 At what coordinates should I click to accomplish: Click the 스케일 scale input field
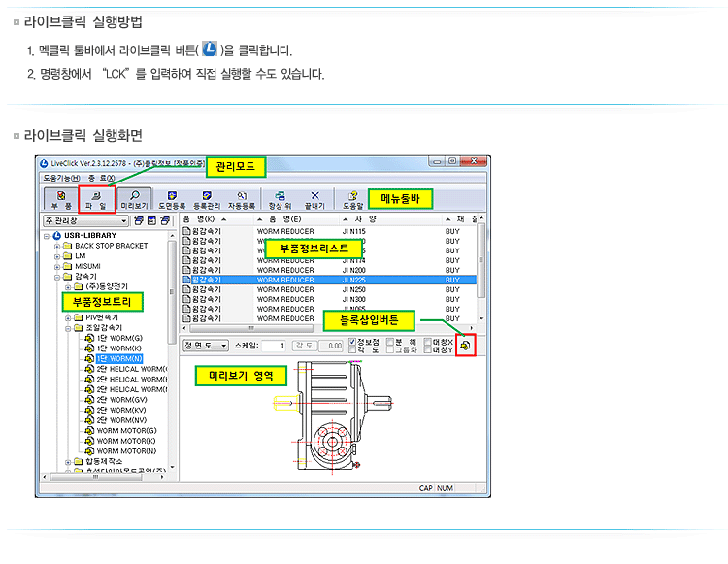[x=274, y=346]
